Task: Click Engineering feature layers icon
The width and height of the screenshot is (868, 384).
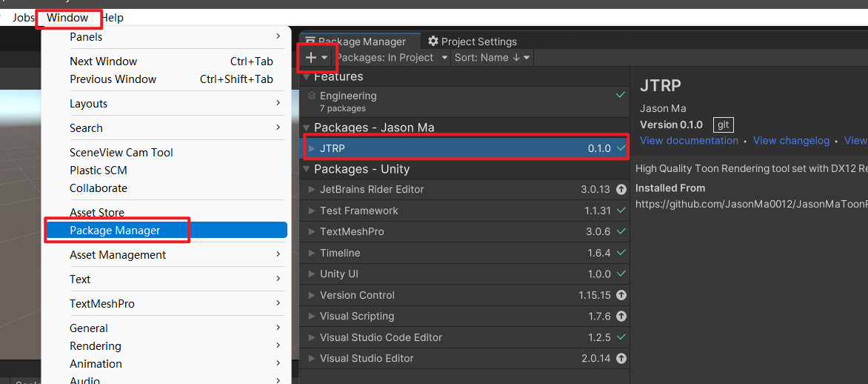Action: 312,96
